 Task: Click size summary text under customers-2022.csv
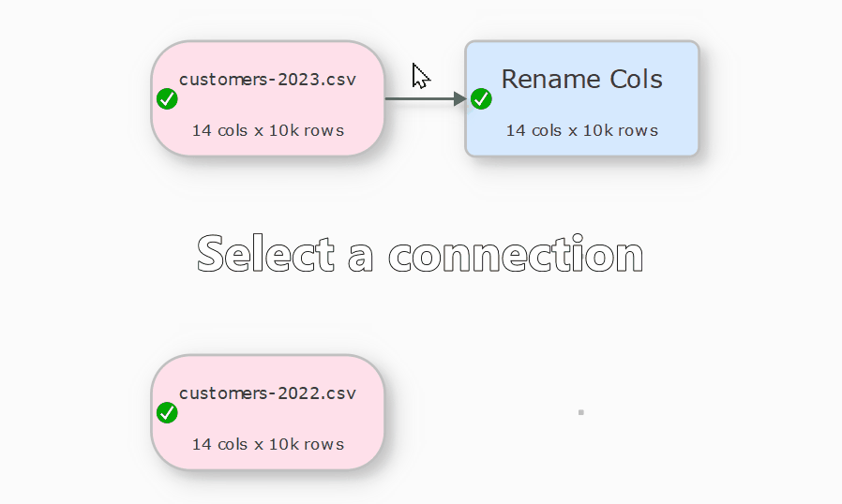click(267, 444)
